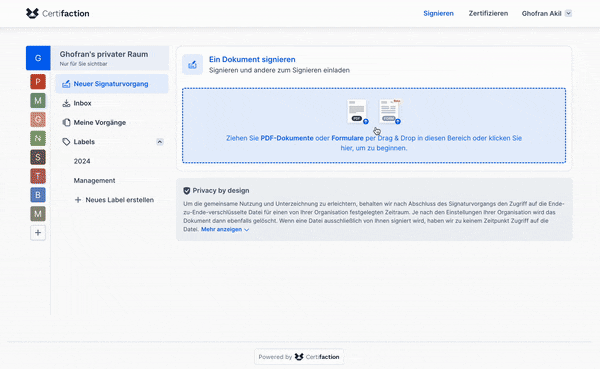This screenshot has width=600, height=369.
Task: Switch to the Zertifizieren tab
Action: pos(488,13)
